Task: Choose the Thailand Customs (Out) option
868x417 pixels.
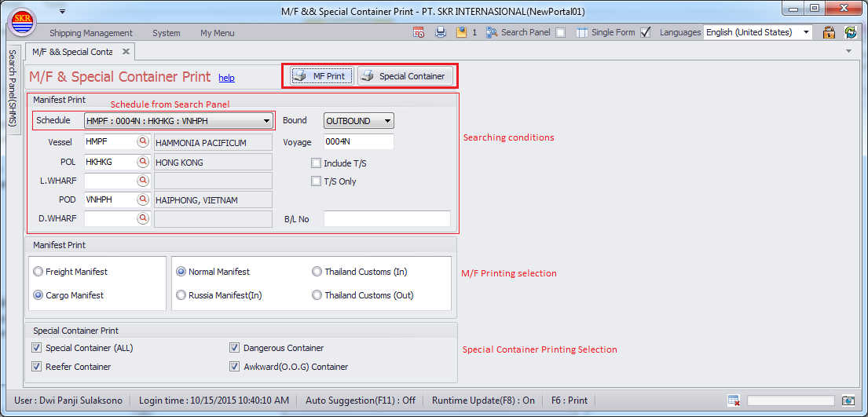Action: coord(317,295)
